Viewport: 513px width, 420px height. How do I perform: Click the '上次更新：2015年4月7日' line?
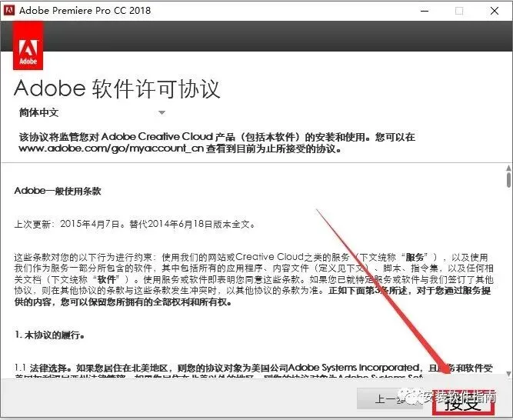point(135,225)
